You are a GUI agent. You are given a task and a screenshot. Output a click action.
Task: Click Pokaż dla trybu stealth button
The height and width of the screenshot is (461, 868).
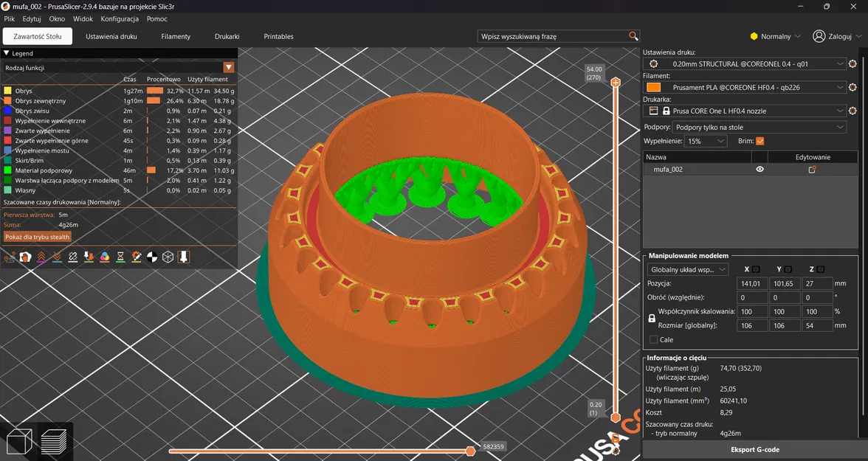click(x=38, y=237)
